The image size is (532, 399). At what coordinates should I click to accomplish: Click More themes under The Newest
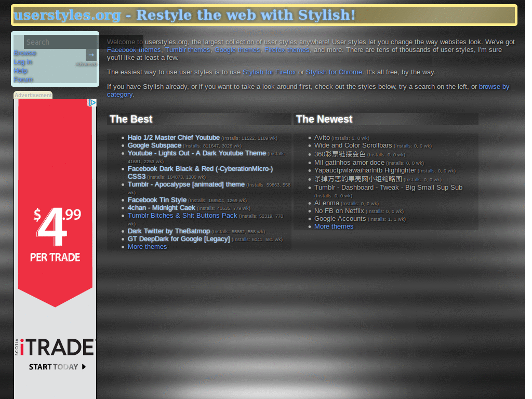click(x=334, y=227)
